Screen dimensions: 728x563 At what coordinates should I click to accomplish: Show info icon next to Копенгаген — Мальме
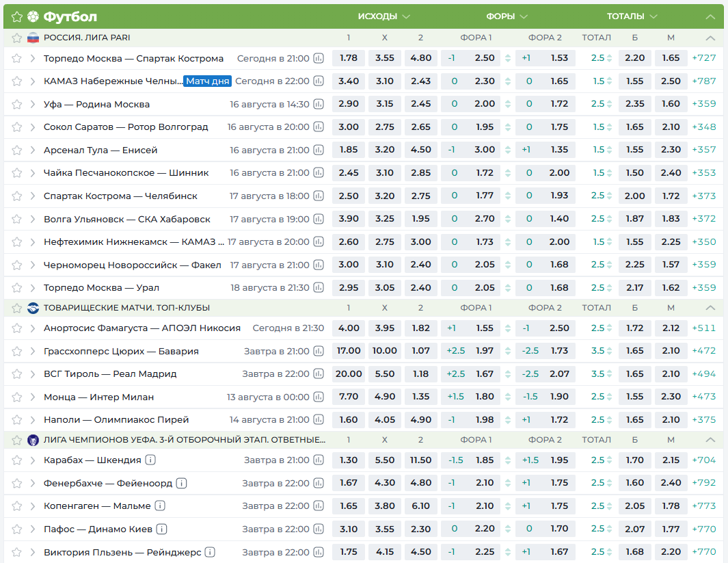coord(160,506)
